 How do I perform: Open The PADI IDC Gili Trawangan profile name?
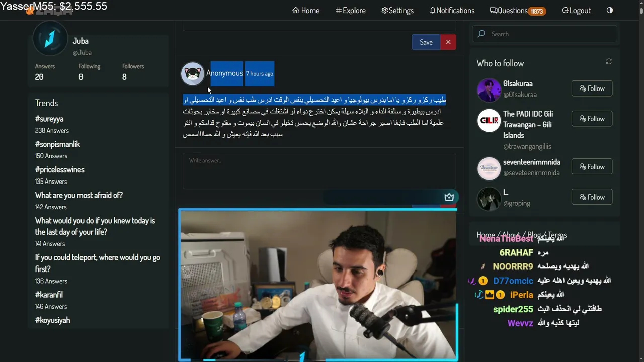click(528, 125)
